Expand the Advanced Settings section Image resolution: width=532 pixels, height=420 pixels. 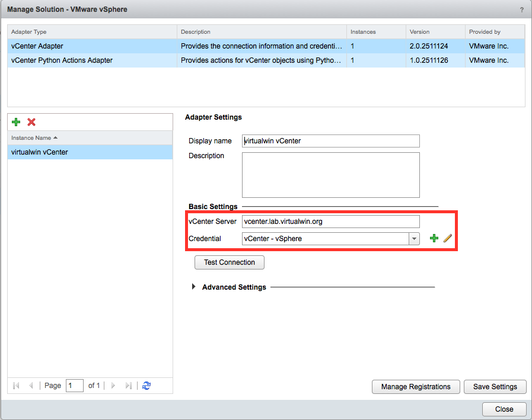point(194,287)
